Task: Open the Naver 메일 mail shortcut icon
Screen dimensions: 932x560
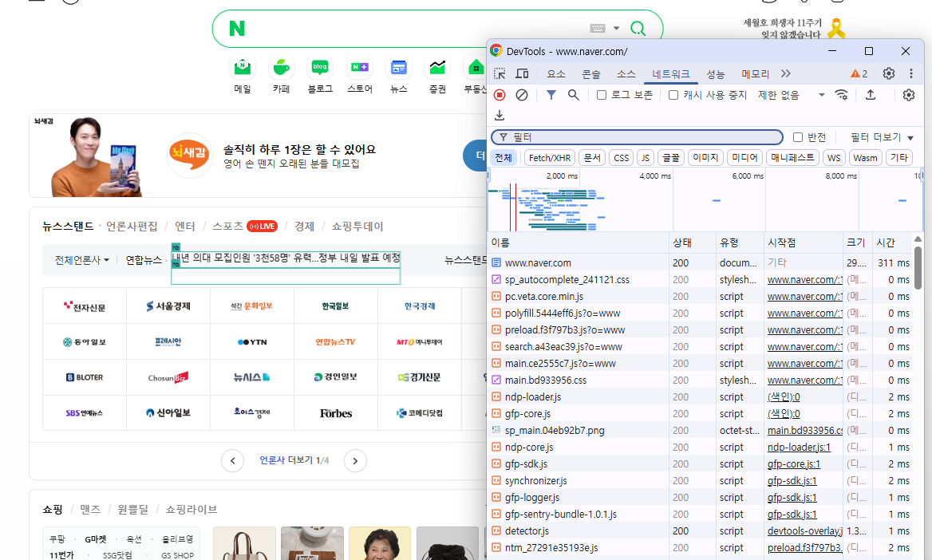Action: (x=243, y=68)
